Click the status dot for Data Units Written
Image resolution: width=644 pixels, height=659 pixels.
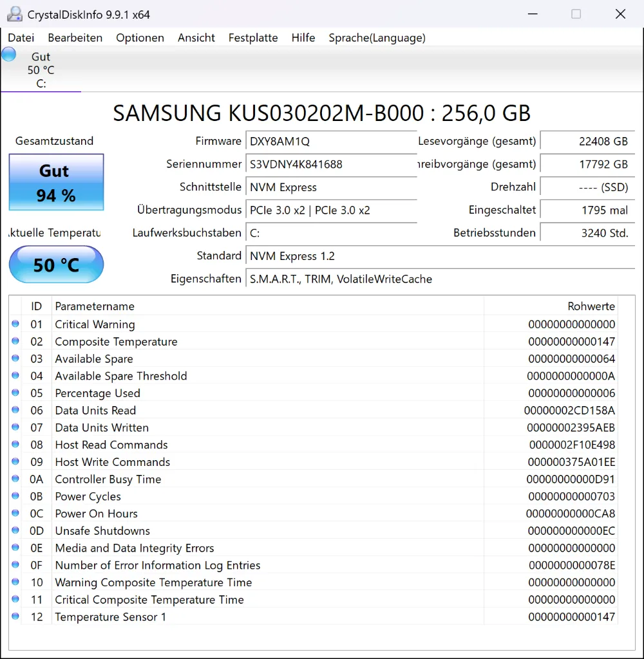click(x=15, y=427)
